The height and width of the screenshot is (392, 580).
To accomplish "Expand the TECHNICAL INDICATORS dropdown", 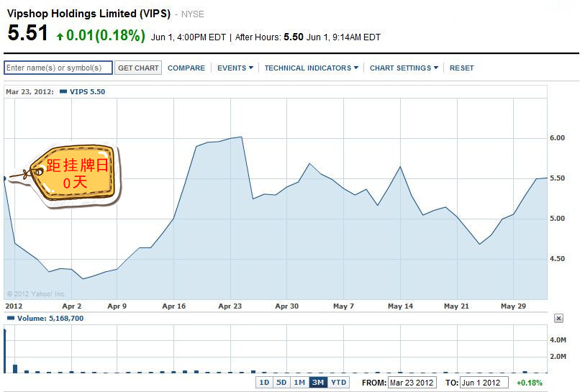I will coord(312,68).
